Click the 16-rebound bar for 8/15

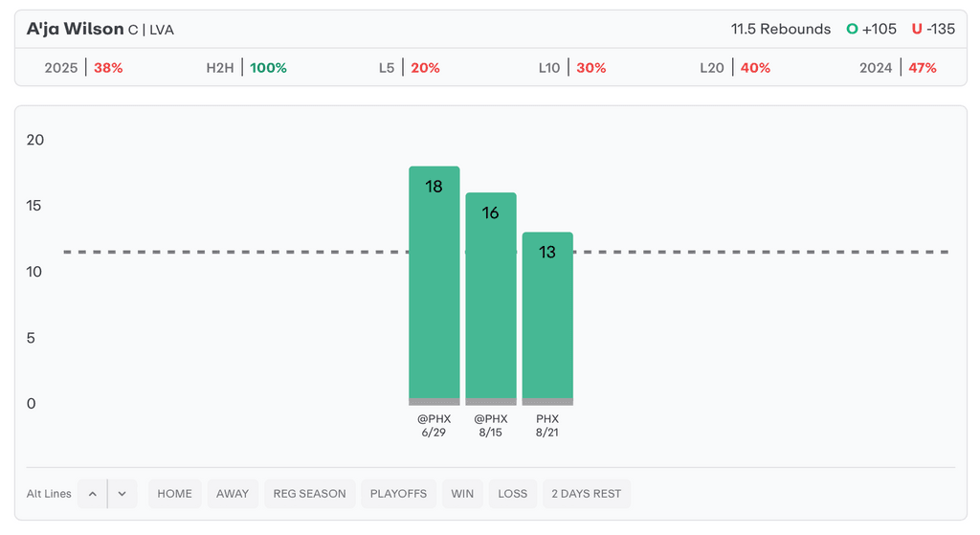pyautogui.click(x=491, y=299)
